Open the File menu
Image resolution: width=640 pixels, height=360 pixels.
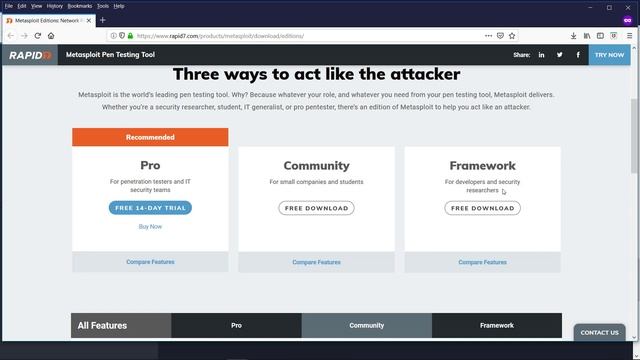[9, 6]
